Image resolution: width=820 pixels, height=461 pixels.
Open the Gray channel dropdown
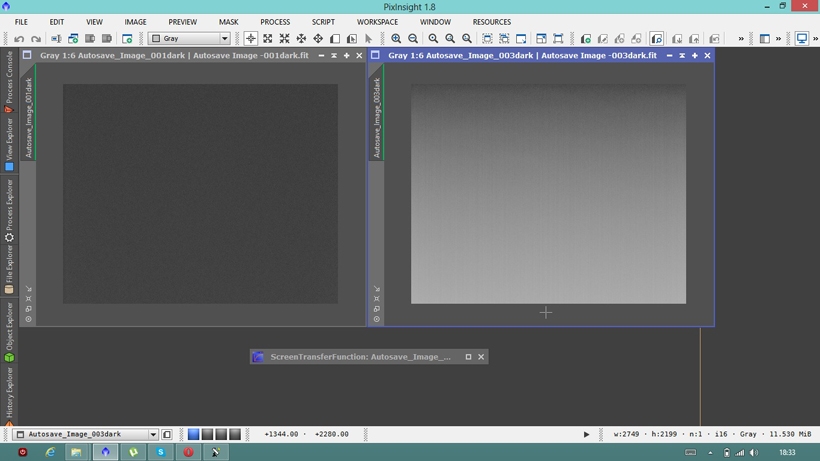click(189, 39)
